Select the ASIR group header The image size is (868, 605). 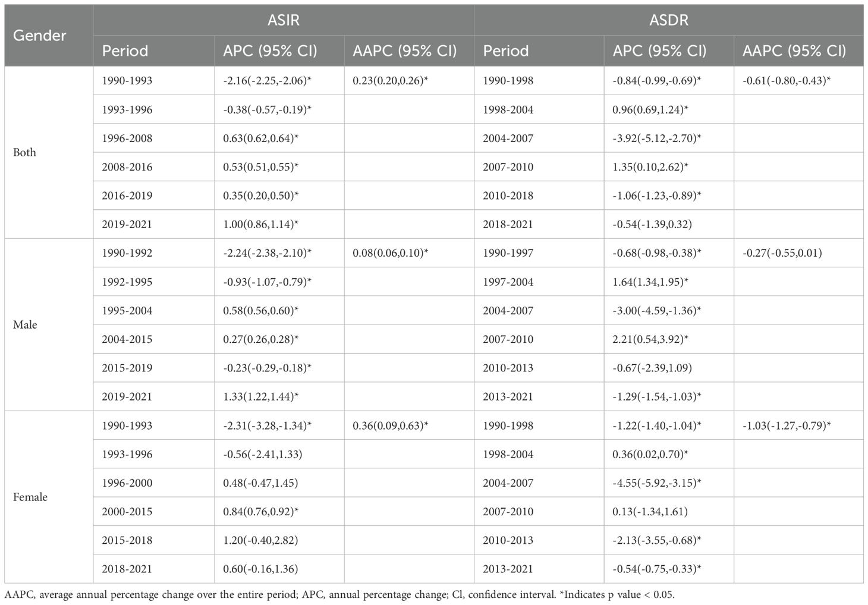283,20
